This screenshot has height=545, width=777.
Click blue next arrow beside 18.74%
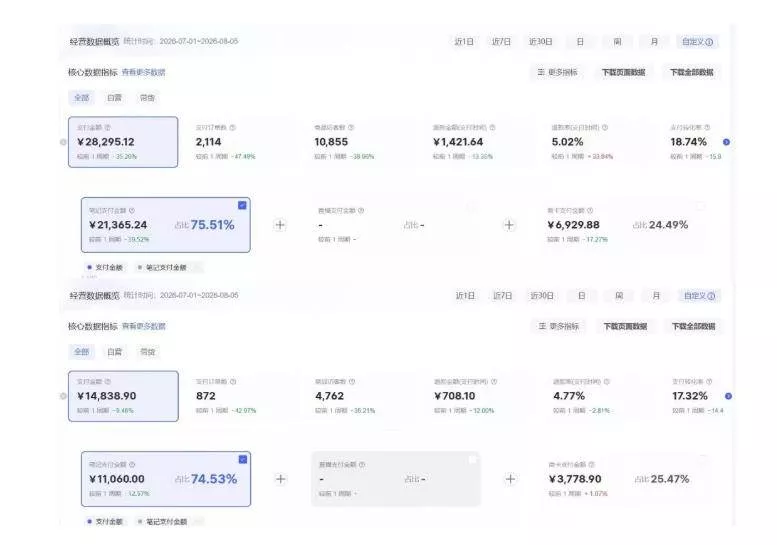click(726, 142)
